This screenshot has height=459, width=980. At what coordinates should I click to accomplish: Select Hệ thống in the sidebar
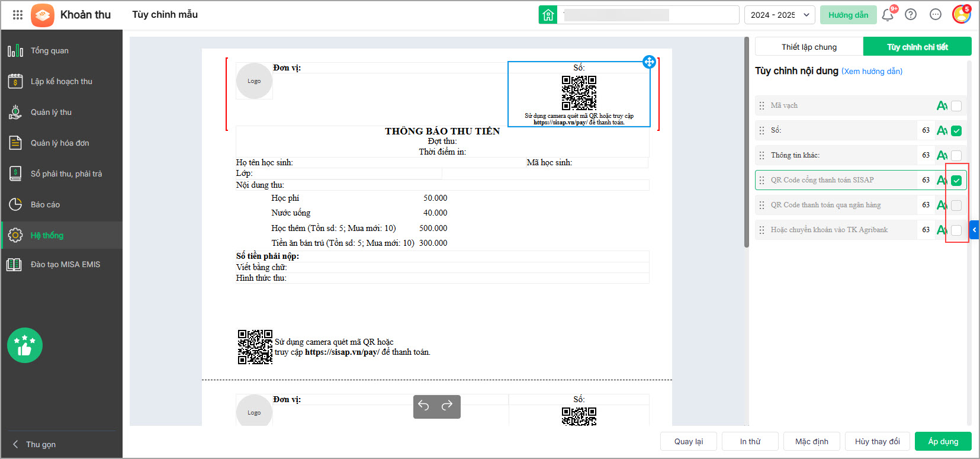[62, 235]
